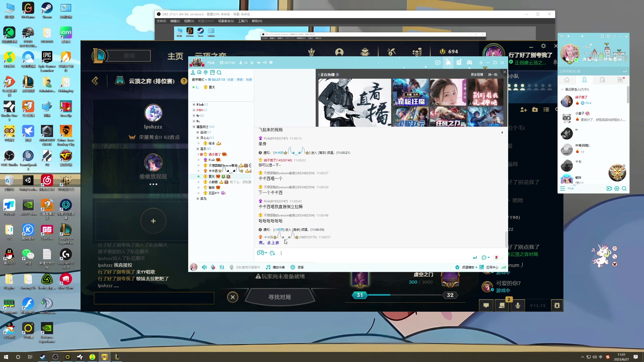This screenshot has width=644, height=362.
Task: Click the 录音 record icon
Action: coord(293,267)
